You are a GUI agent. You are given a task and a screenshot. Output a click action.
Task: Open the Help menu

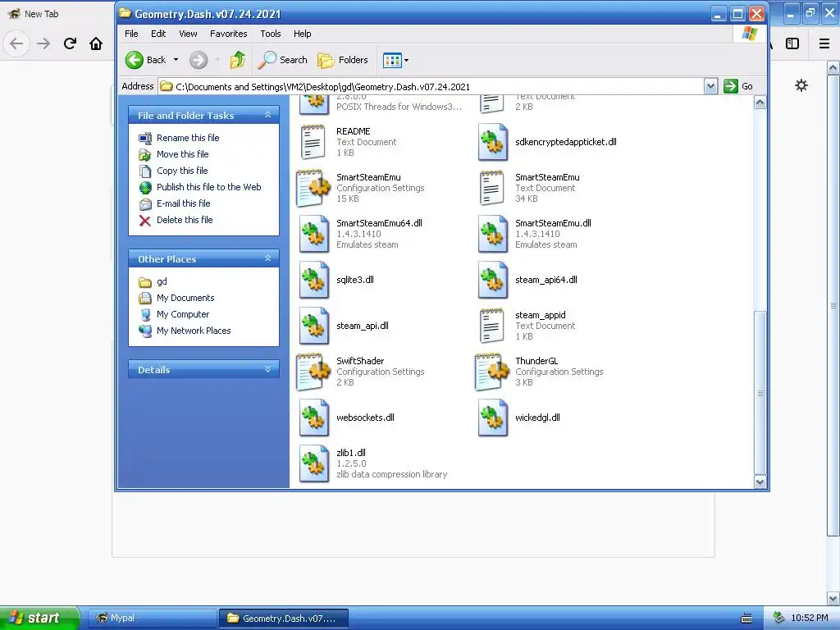[302, 34]
